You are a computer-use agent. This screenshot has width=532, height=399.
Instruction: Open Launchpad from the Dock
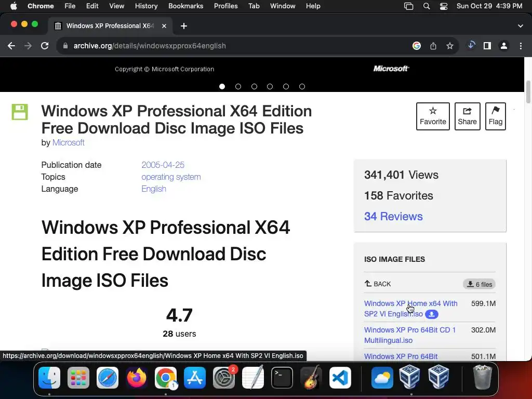click(x=78, y=378)
